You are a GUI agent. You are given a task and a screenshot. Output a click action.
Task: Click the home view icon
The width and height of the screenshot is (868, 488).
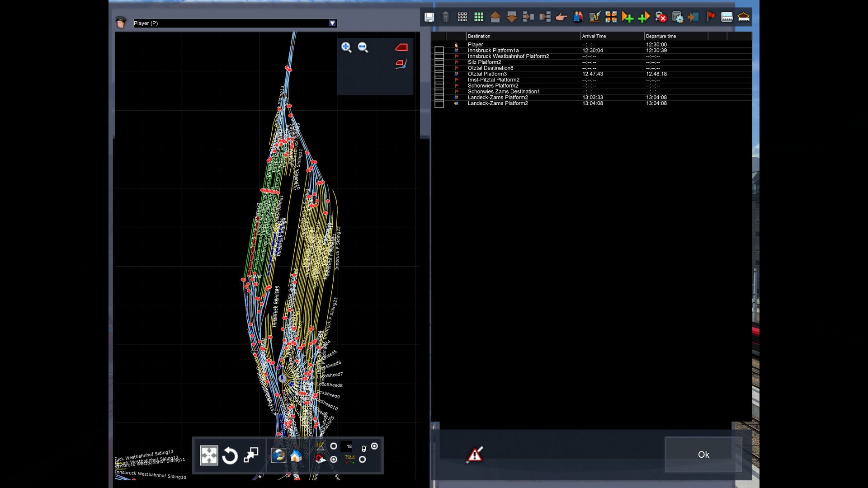point(296,455)
